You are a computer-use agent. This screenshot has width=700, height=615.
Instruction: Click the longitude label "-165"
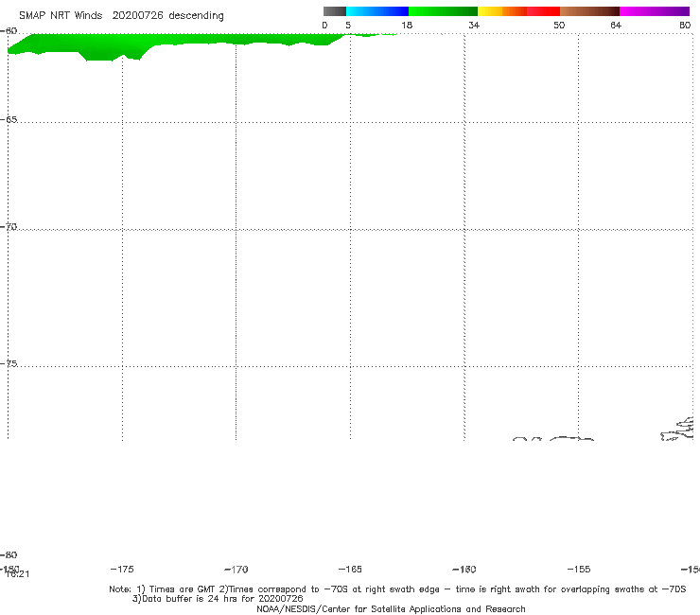[350, 570]
